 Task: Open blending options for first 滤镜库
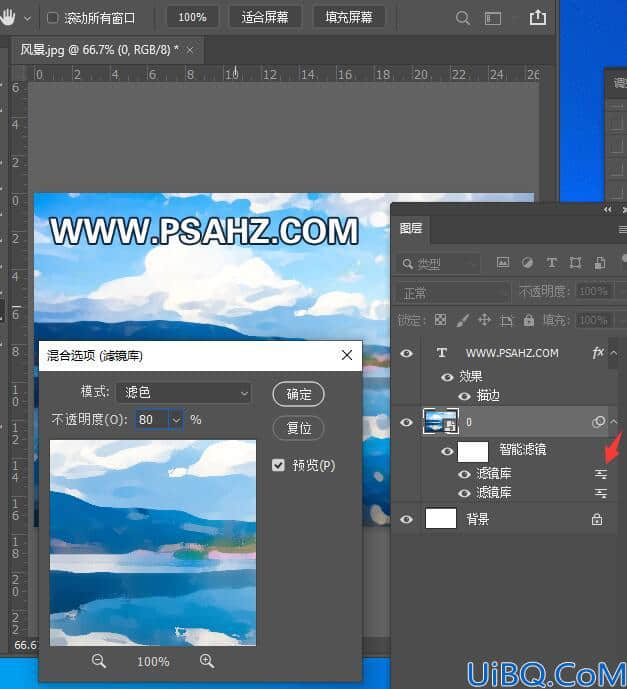pyautogui.click(x=601, y=474)
